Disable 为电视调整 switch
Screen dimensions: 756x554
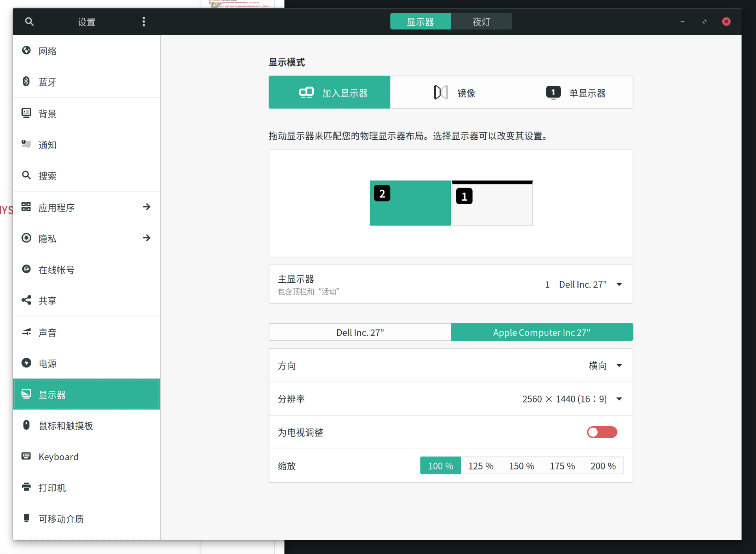click(x=602, y=432)
